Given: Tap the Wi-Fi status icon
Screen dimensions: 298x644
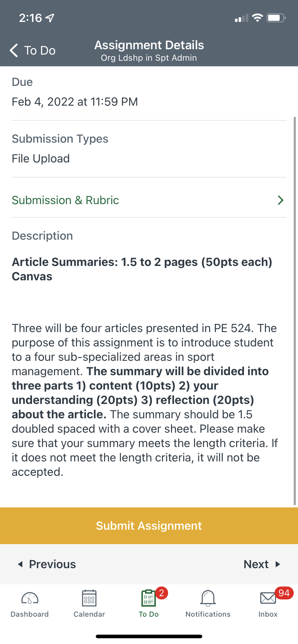Looking at the screenshot, I should tap(257, 18).
